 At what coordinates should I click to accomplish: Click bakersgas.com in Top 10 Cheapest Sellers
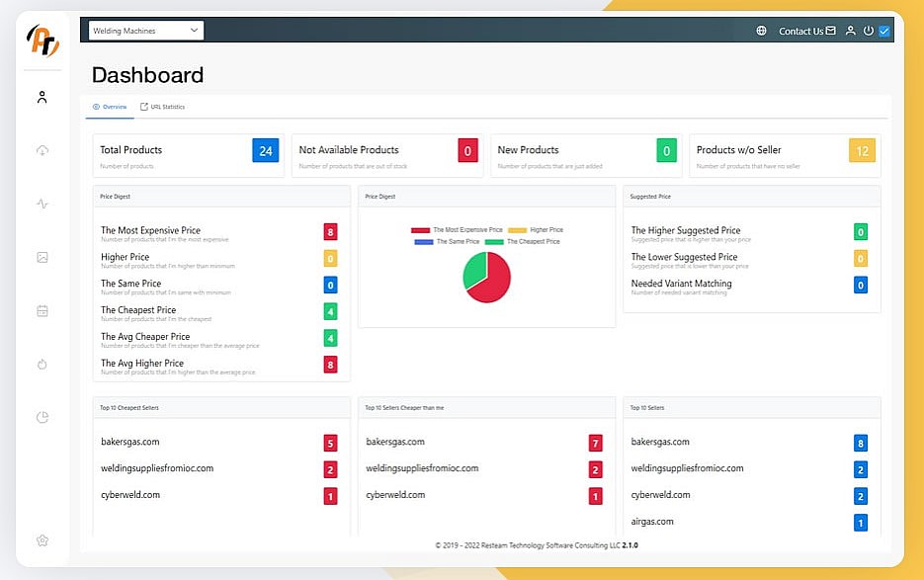130,442
